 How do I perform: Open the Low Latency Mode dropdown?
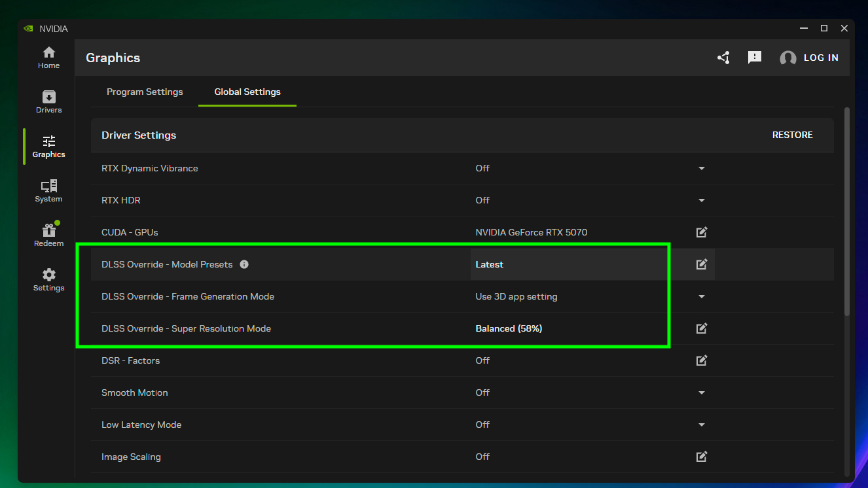coord(701,425)
